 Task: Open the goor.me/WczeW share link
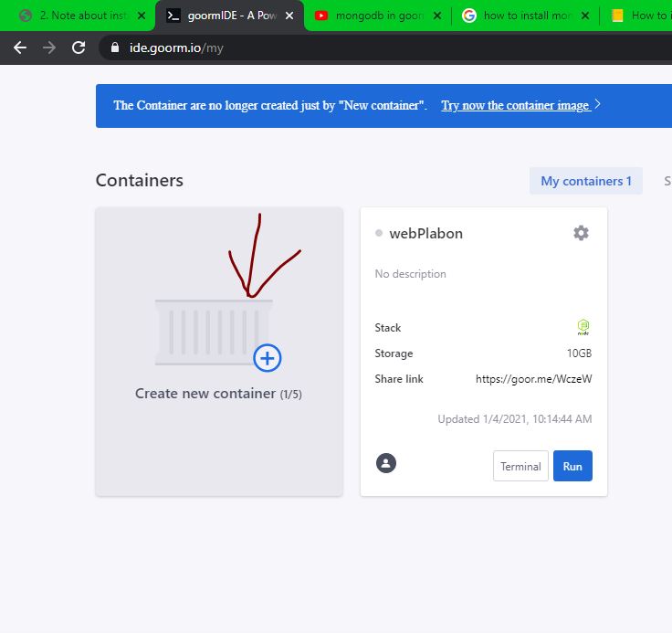533,379
